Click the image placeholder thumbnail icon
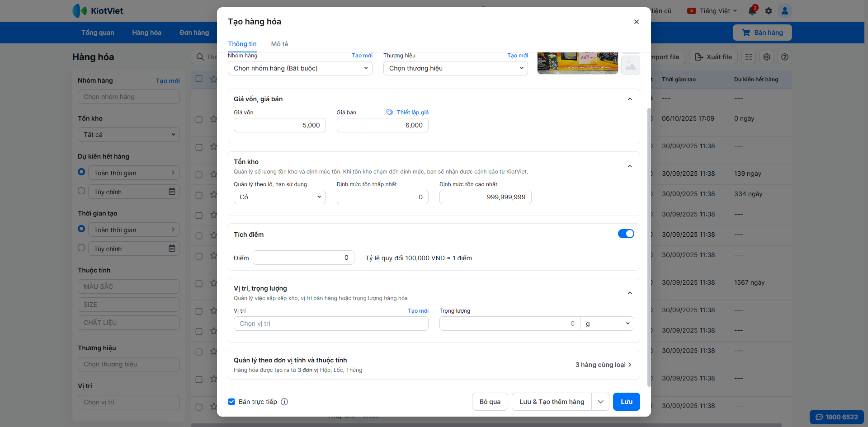This screenshot has width=868, height=427. pyautogui.click(x=630, y=66)
